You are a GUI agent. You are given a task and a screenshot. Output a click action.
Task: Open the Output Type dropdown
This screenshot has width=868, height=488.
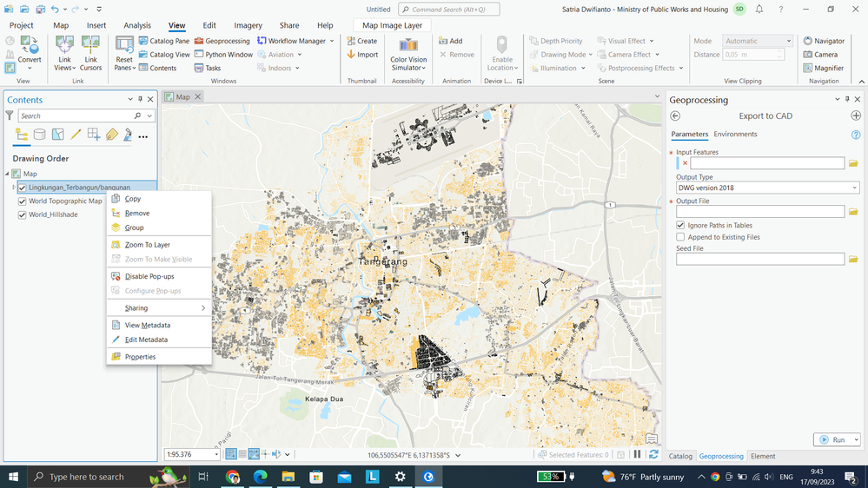tap(768, 188)
